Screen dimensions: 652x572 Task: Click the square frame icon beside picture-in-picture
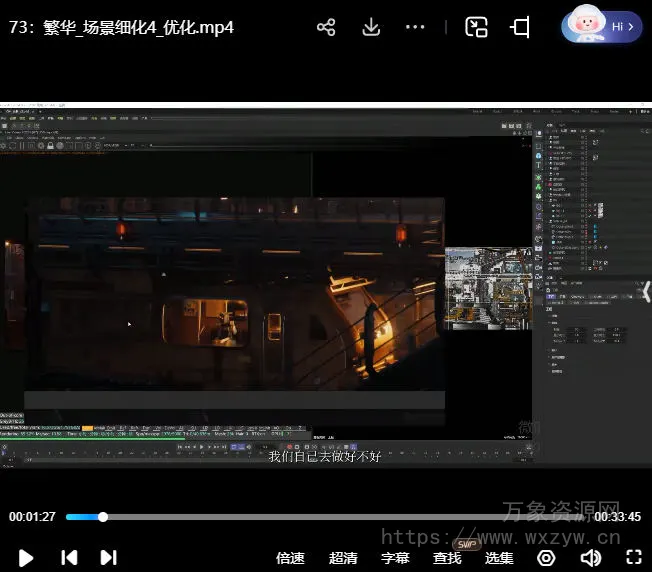[x=520, y=28]
